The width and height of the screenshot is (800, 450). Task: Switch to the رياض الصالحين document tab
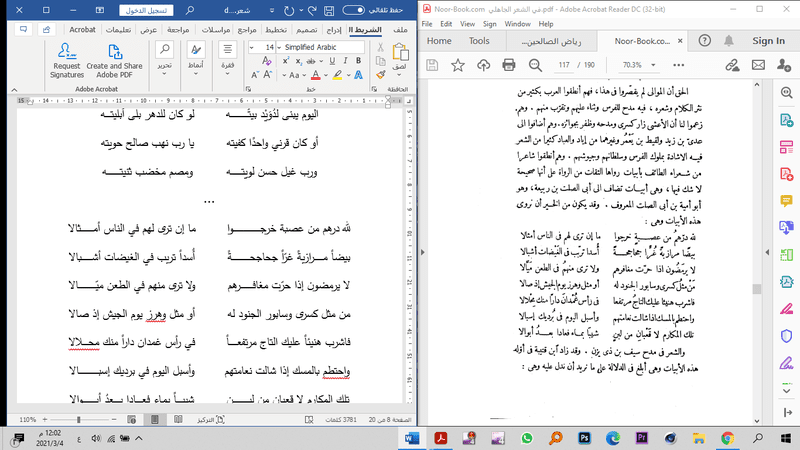pos(551,41)
